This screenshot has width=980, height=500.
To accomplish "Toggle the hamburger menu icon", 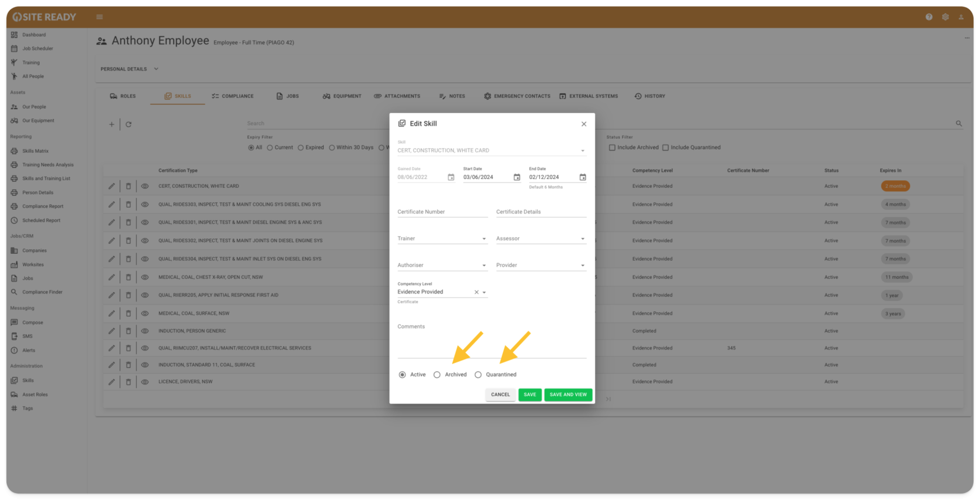I will click(100, 17).
